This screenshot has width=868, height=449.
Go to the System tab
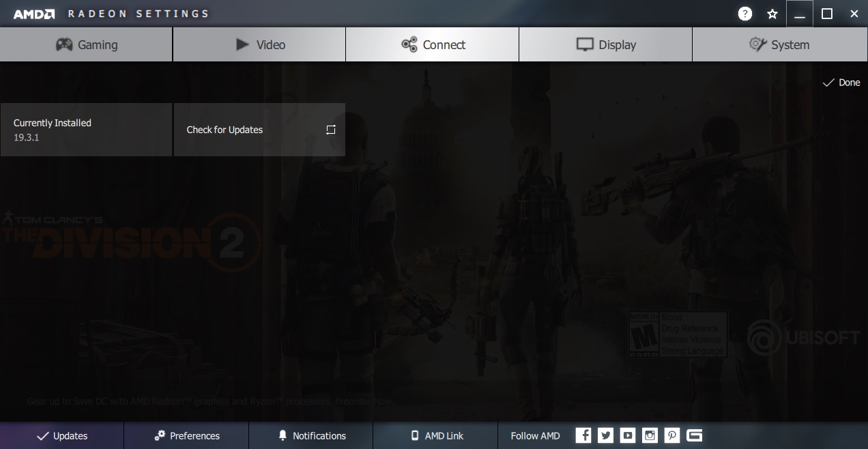tap(780, 44)
